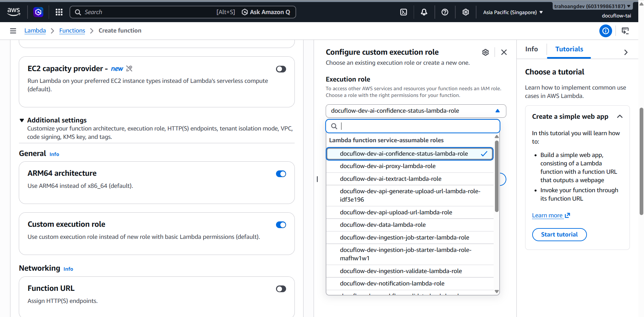Select docuflow-dev-ai-confidence-status-lambda-role option
644x317 pixels.
click(410, 154)
